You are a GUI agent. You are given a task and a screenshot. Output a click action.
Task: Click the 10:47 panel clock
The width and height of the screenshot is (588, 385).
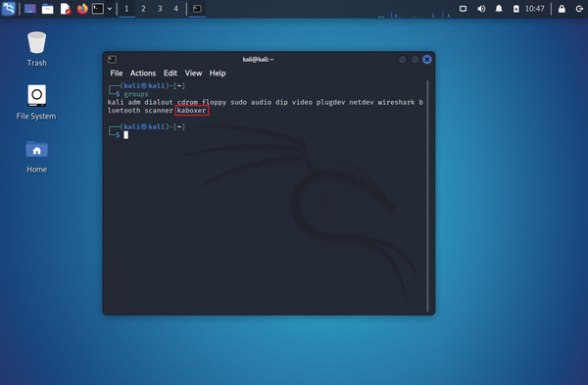click(535, 9)
